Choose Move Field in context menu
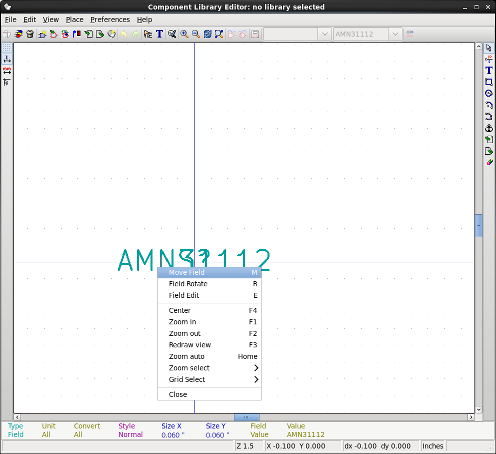This screenshot has width=496, height=454. (209, 273)
